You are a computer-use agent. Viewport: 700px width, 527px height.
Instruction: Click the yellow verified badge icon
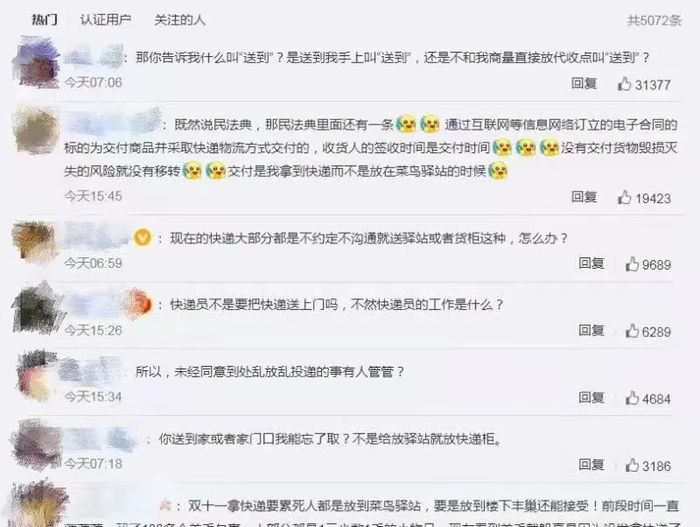point(143,238)
